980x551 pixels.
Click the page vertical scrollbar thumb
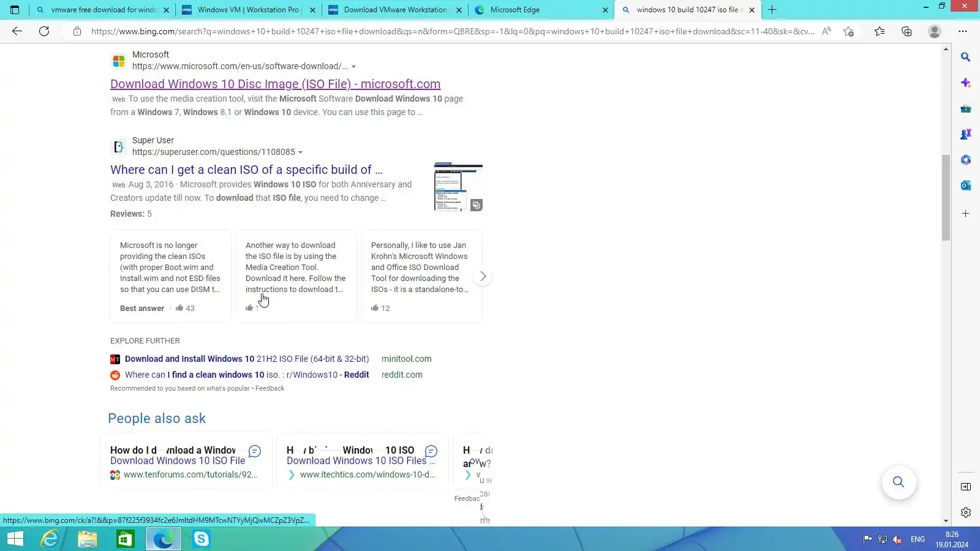point(946,197)
